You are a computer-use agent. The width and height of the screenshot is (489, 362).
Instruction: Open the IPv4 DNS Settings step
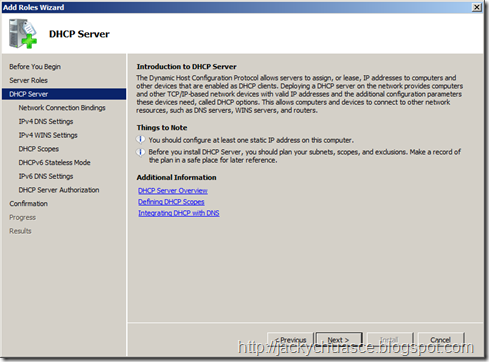[x=46, y=121]
